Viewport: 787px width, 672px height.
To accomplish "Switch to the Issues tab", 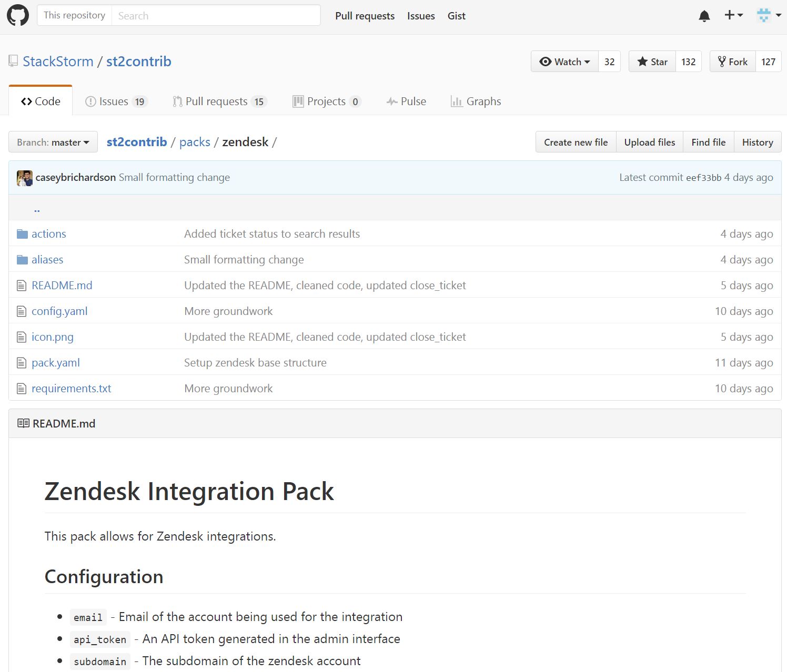I will [116, 101].
